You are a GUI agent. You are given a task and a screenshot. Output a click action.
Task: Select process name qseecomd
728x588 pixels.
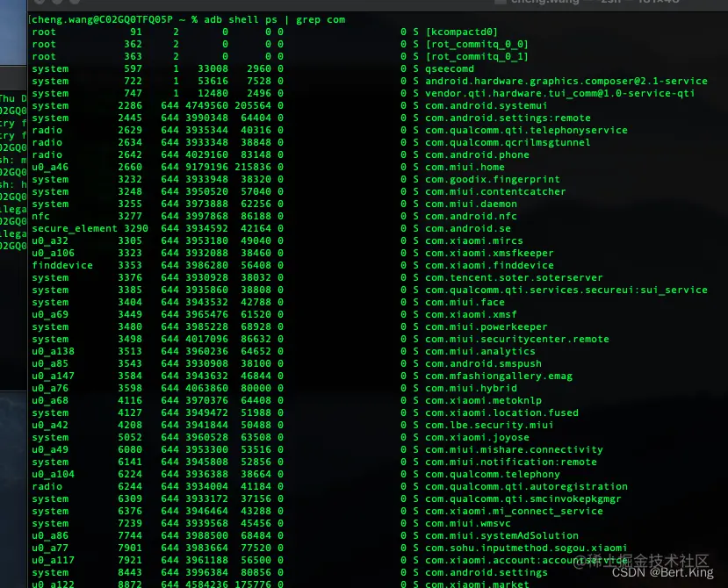tap(450, 68)
